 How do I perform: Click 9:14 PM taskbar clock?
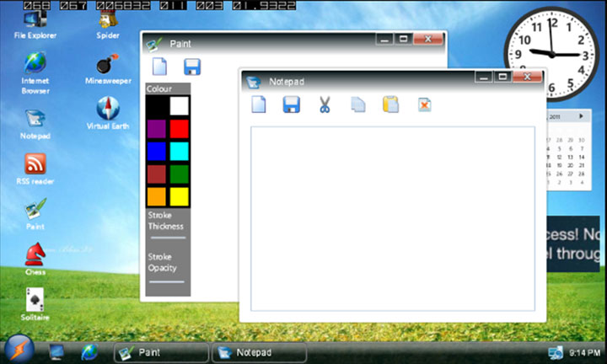[584, 352]
